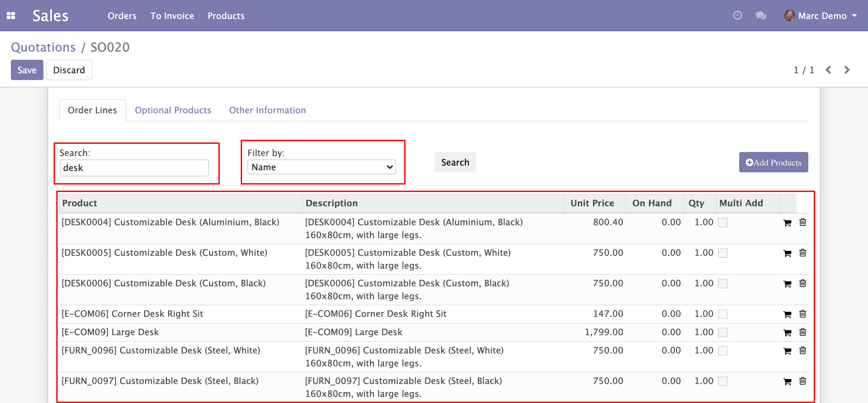Open the conversations chat icon
Screen dimensions: 868x403
[761, 16]
